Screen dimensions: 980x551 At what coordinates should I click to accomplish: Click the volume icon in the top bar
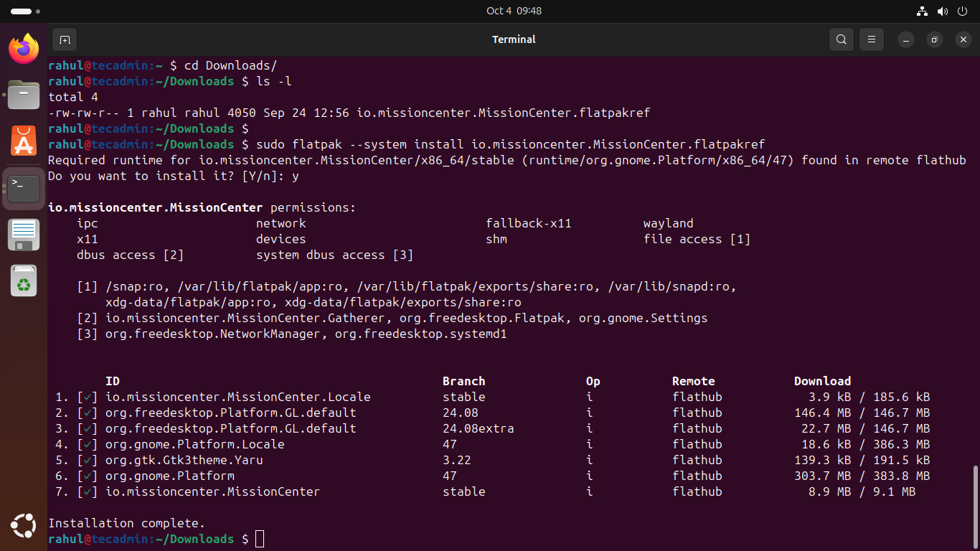pyautogui.click(x=942, y=11)
